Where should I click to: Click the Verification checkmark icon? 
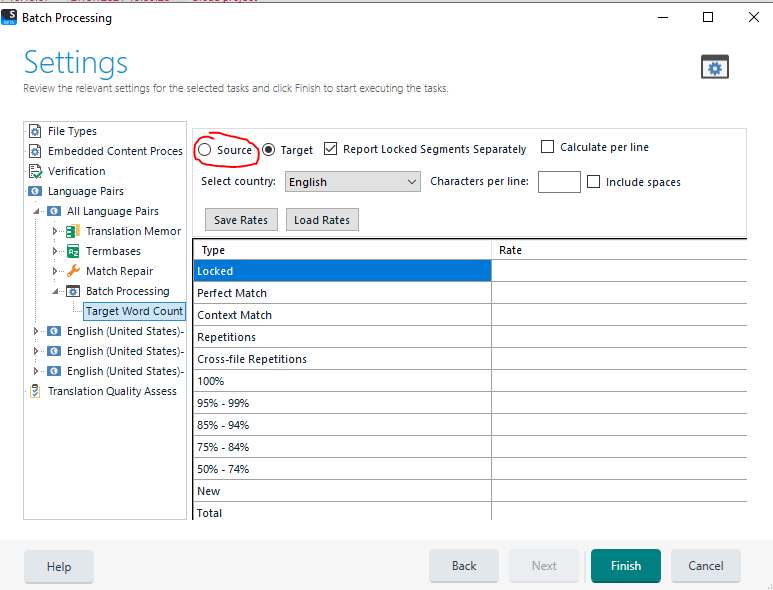[x=35, y=171]
